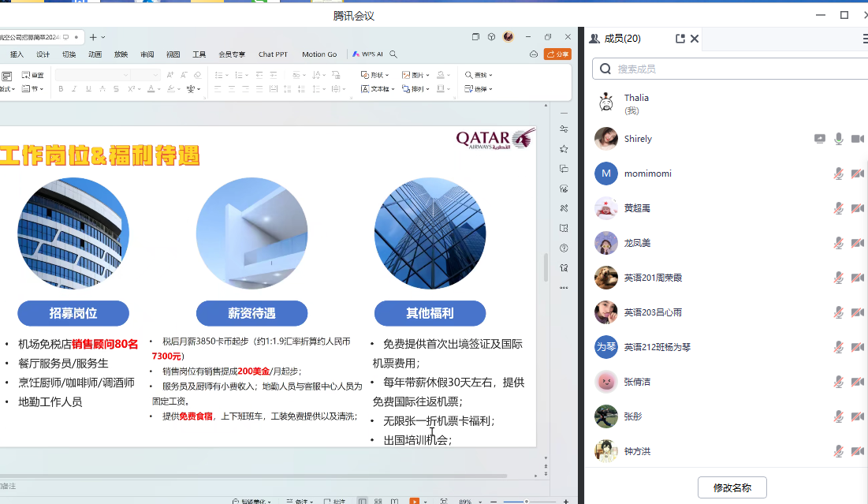Click the search magnifier icon beside WPS AI
This screenshot has height=504, width=868.
click(x=393, y=54)
